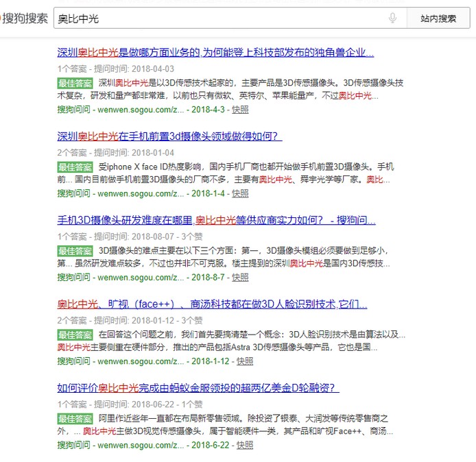Open result 深圳奥比中光在手机前置3d摄像头领域做得如何

(169, 136)
